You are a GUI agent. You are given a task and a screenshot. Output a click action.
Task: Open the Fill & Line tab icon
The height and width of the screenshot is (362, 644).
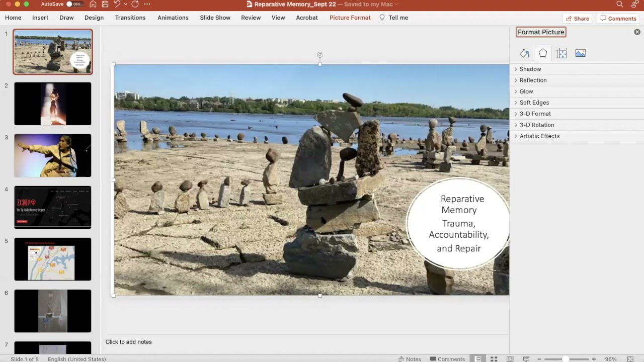(x=524, y=53)
